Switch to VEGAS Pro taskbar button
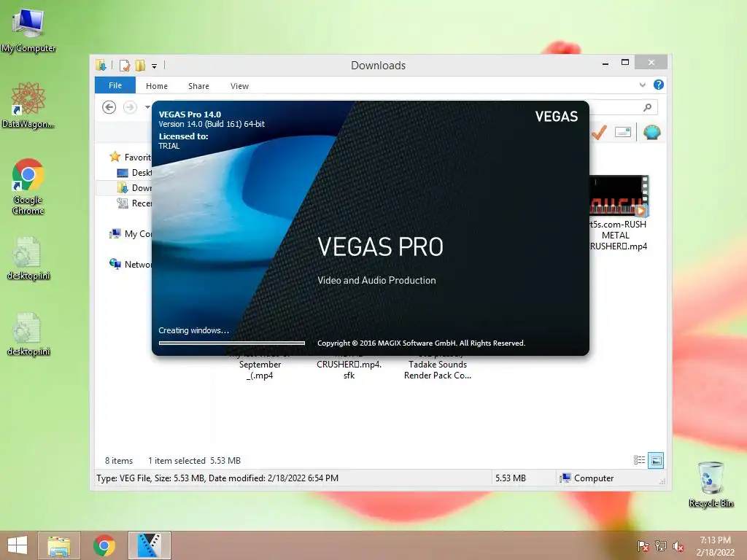Viewport: 747px width, 560px height. (149, 545)
